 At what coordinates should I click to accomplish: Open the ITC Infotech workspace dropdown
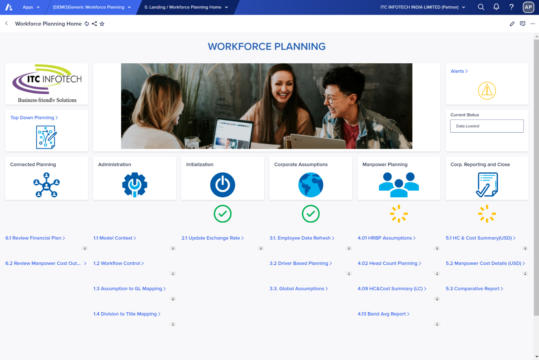point(422,7)
